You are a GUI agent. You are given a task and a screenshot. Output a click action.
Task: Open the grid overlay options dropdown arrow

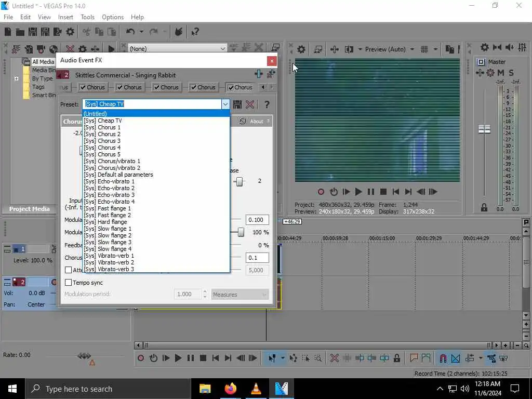(x=435, y=49)
